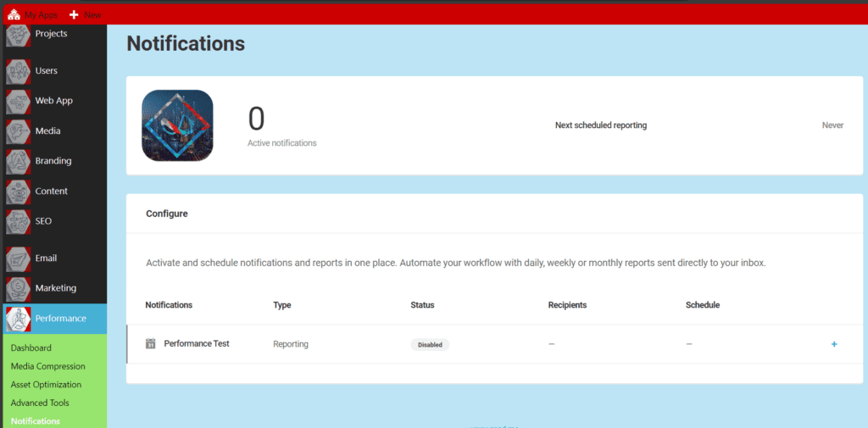
Task: Click the Email sidebar icon
Action: click(x=18, y=259)
